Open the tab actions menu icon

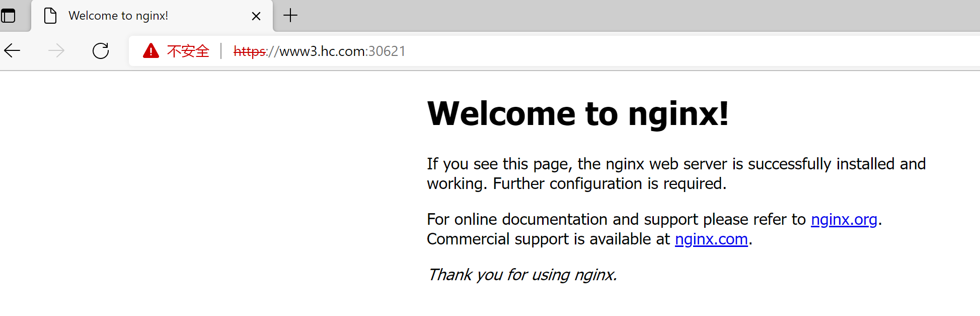9,16
